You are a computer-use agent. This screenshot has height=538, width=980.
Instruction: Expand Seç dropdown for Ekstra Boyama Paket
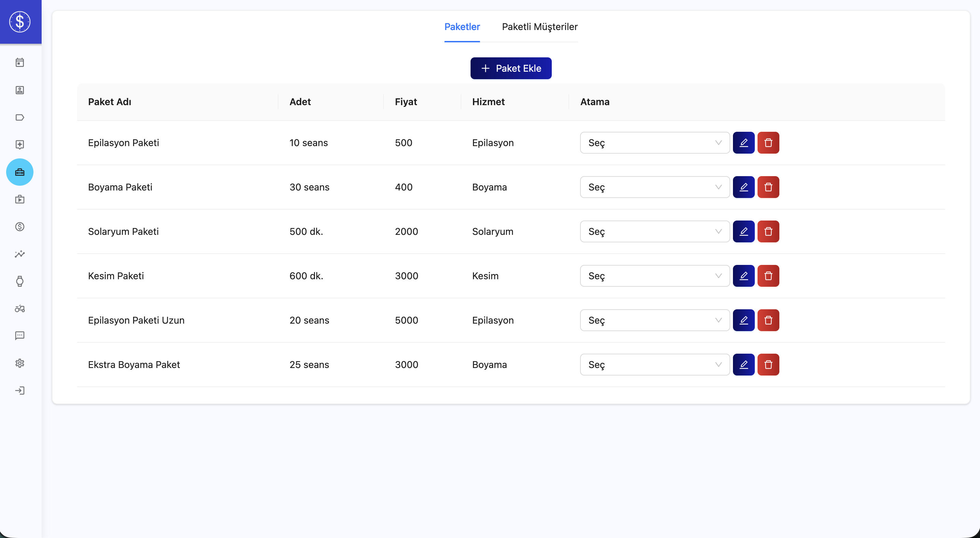[654, 365]
